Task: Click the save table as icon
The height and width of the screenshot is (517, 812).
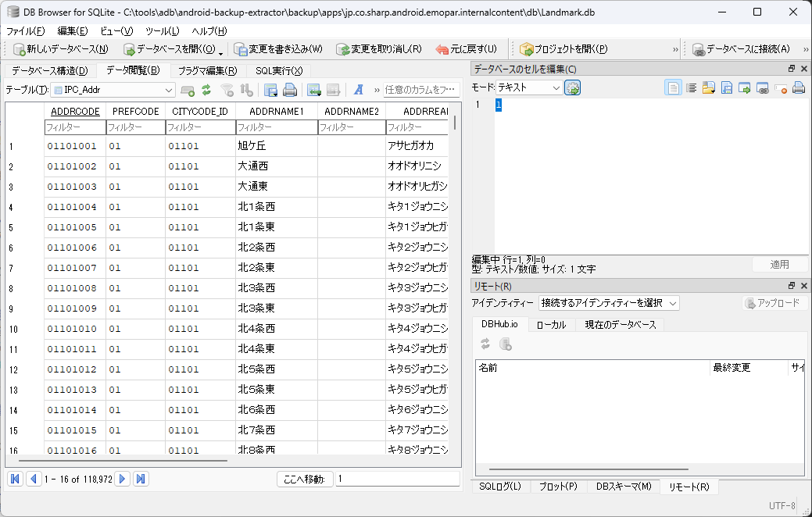Action: click(x=270, y=90)
